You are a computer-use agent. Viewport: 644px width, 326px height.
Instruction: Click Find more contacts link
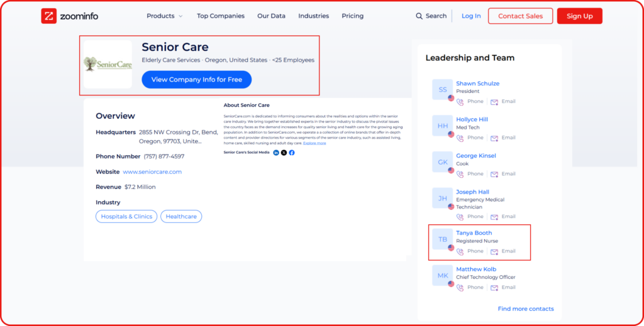point(526,309)
